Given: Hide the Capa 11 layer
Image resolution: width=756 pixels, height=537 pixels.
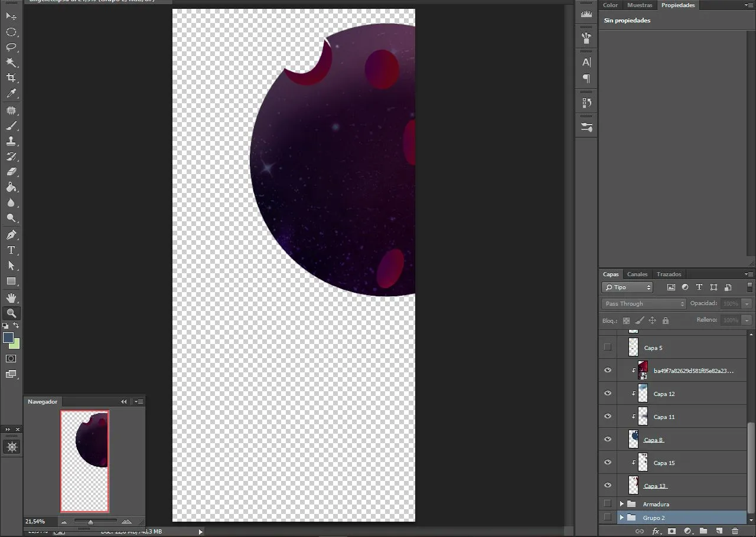Looking at the screenshot, I should [x=607, y=417].
